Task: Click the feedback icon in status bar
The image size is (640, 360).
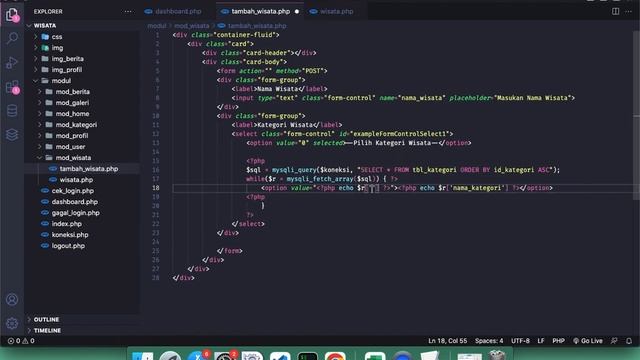Action: (x=614, y=341)
